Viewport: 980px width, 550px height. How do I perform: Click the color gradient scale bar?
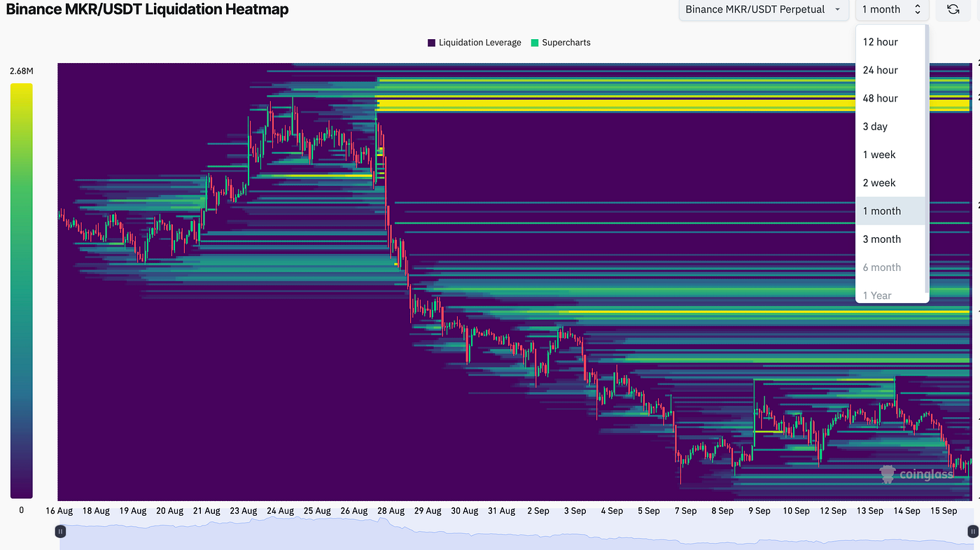(21, 290)
